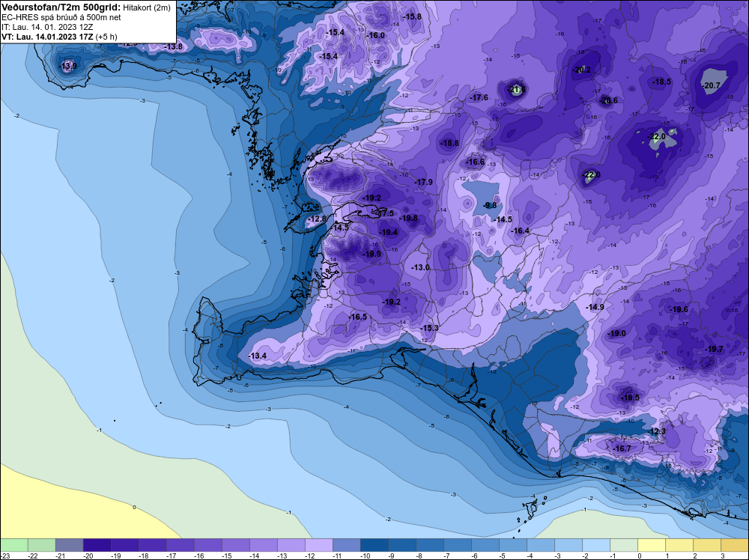Click the -19.7 temperature value
Viewport: 749px width, 560px height.
pyautogui.click(x=715, y=349)
